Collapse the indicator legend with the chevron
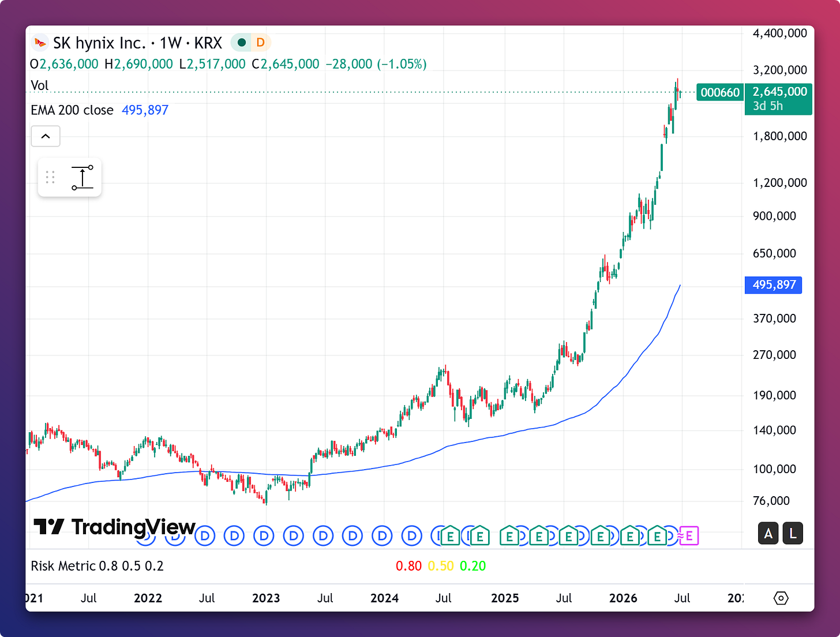 [46, 136]
